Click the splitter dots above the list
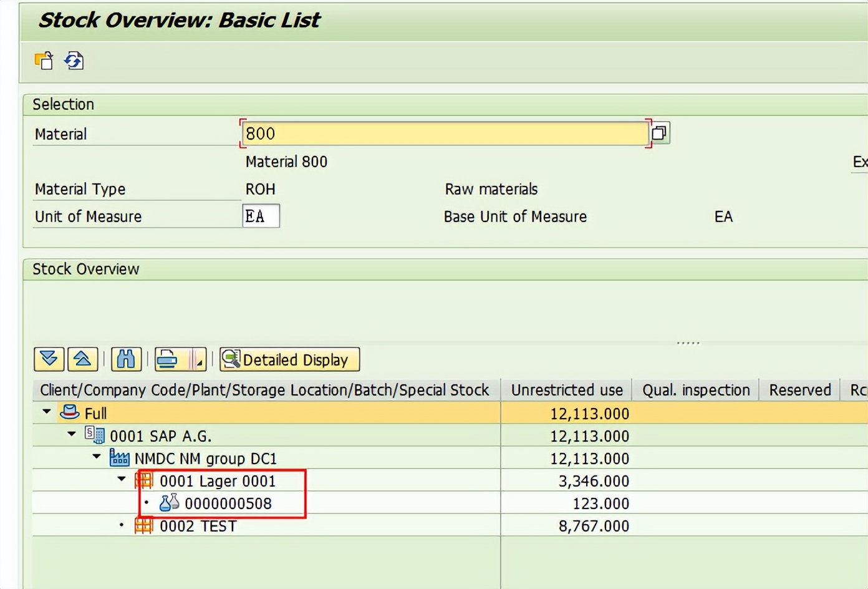The image size is (868, 589). 688,343
